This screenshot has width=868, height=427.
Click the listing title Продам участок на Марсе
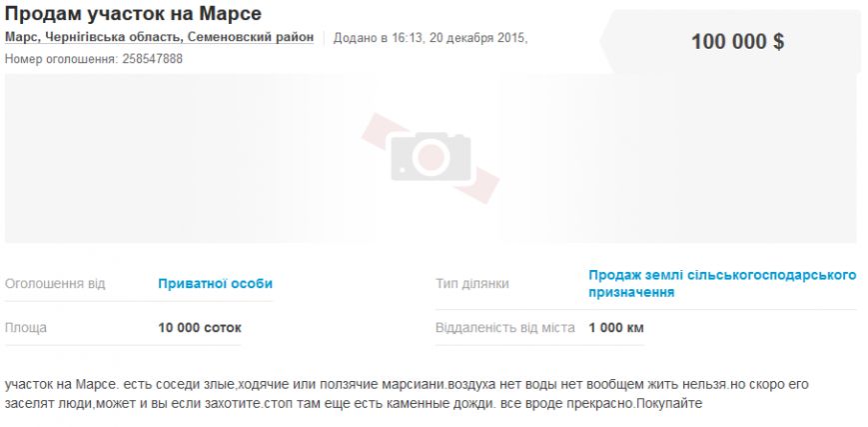click(x=133, y=13)
